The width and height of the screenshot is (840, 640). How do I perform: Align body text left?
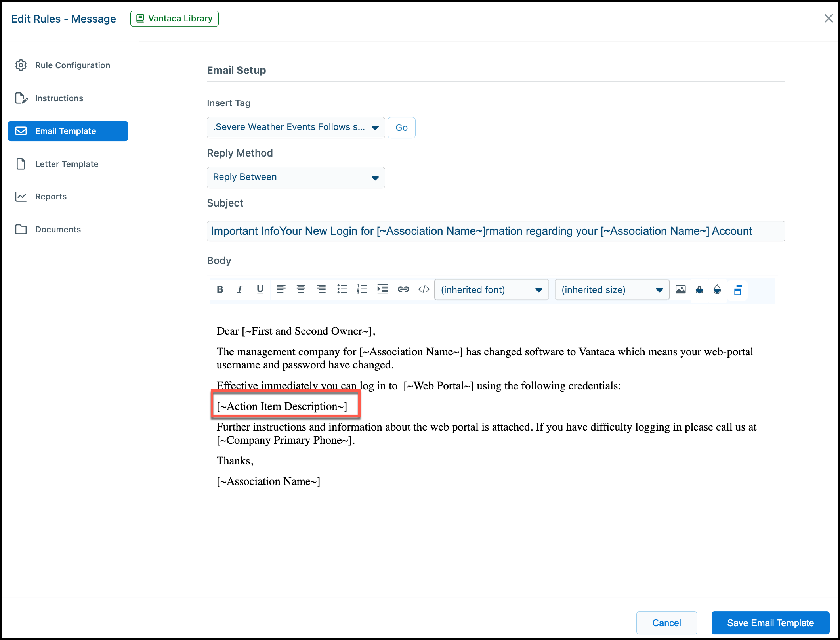coord(281,289)
